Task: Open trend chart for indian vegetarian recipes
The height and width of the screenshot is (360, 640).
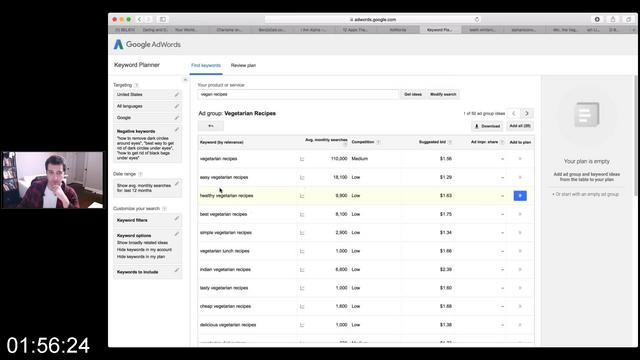Action: [x=302, y=270]
